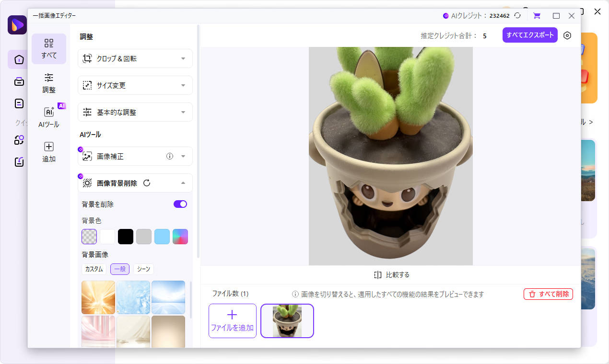Toggle the 背景を削除 switch off
The height and width of the screenshot is (364, 609).
click(x=180, y=204)
